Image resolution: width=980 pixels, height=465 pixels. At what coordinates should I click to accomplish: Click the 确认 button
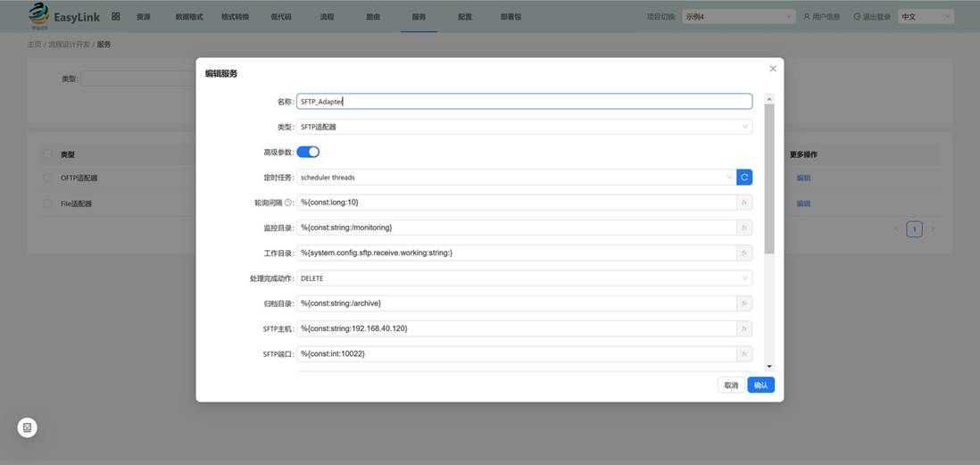pos(760,385)
